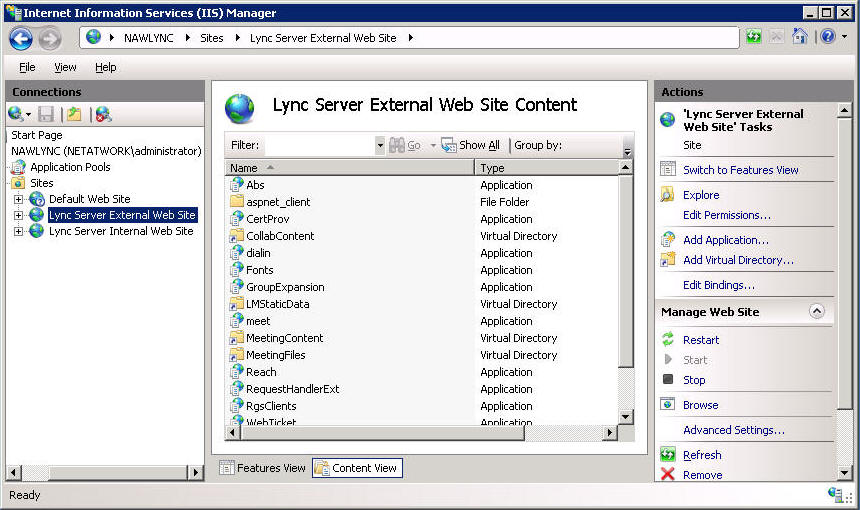This screenshot has height=510, width=860.
Task: Click the aspnet_client folder icon
Action: point(236,202)
